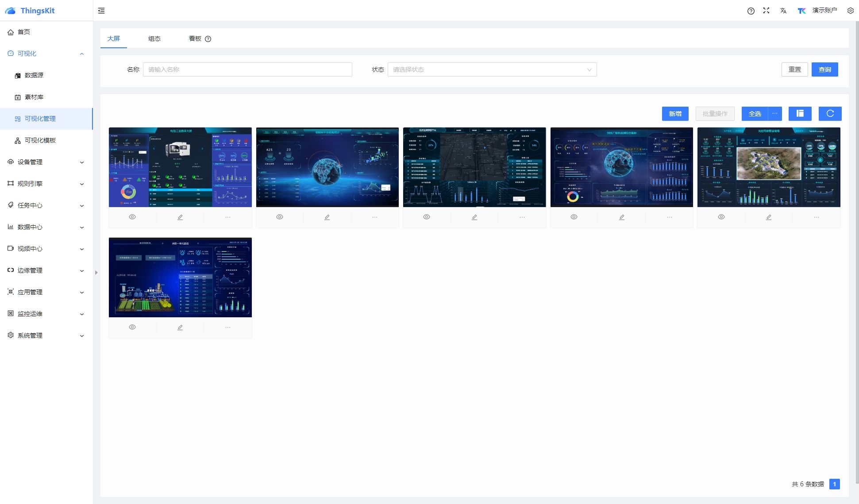Collapse the sidebar with menu fold icon
The image size is (859, 504).
pos(101,11)
